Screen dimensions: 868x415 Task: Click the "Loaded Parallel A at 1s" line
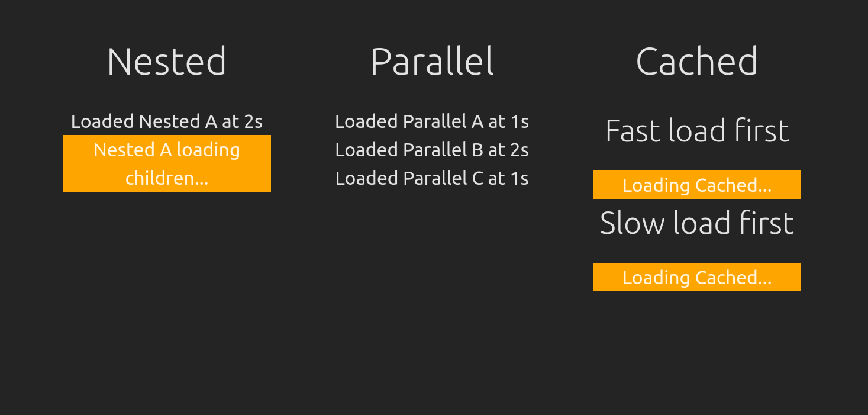432,121
